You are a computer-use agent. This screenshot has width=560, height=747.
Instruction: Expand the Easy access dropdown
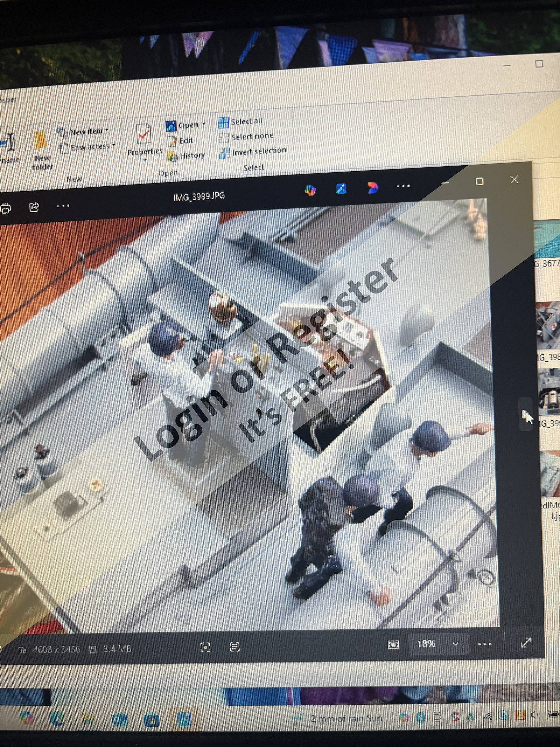click(x=113, y=145)
